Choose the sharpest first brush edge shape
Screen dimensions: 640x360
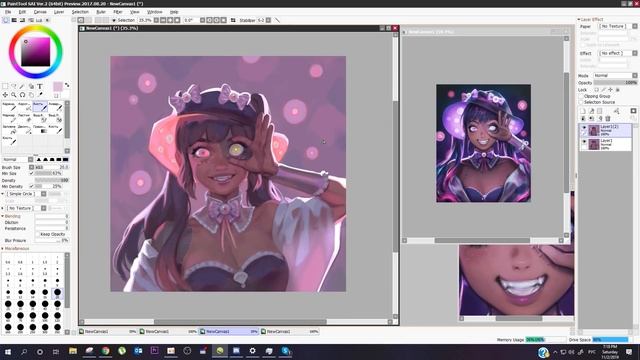point(39,160)
